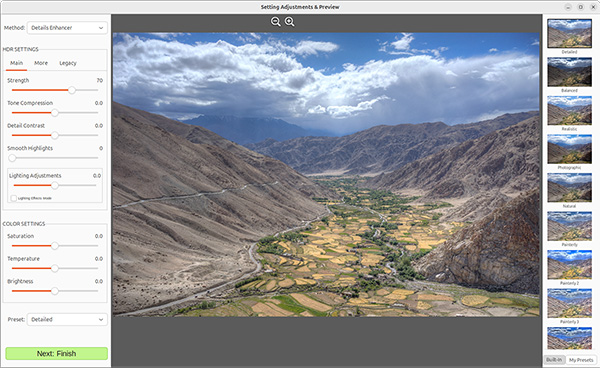Click the main landscape preview image
This screenshot has height=368, width=600.
[x=326, y=174]
